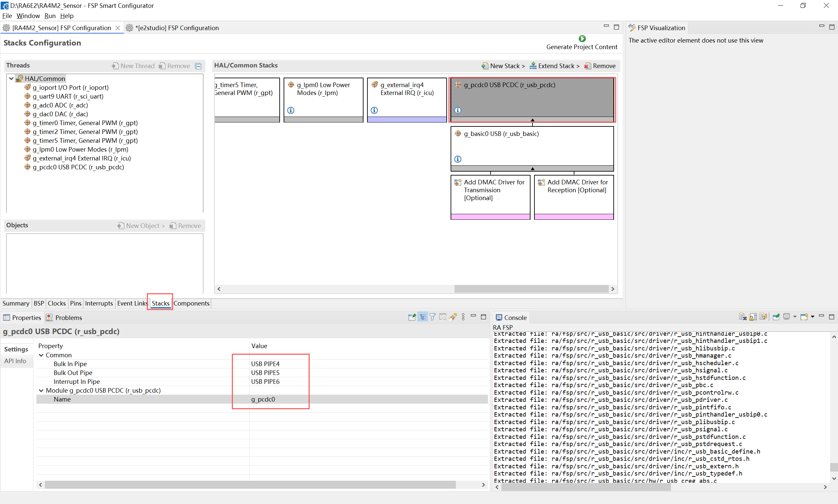The width and height of the screenshot is (838, 504).
Task: Remove the selected HAL/Common stack
Action: [x=600, y=66]
